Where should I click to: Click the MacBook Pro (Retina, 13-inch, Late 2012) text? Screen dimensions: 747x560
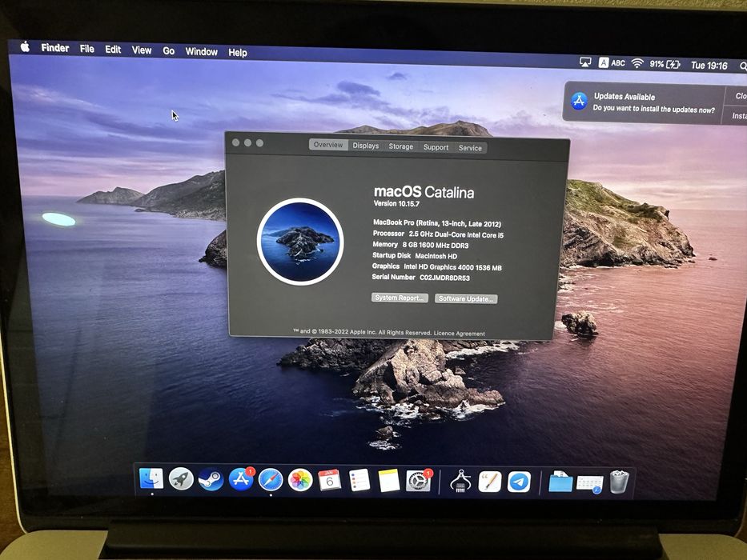(x=437, y=223)
